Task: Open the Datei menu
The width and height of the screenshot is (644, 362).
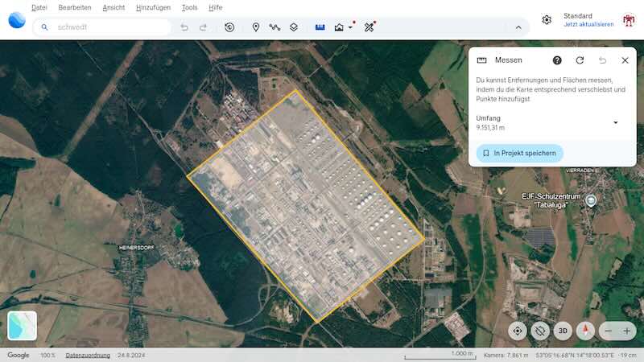Action: [x=39, y=7]
